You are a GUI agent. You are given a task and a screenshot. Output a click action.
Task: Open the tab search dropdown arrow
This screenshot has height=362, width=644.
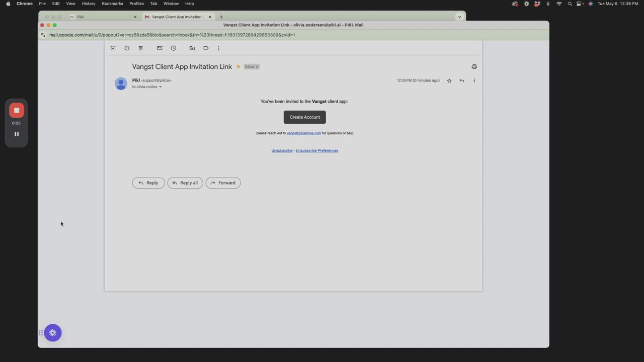[459, 17]
